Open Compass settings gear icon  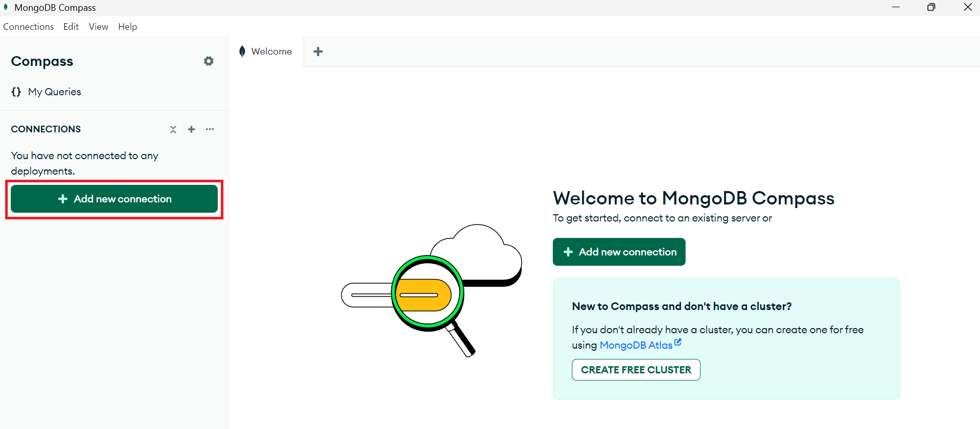tap(208, 61)
